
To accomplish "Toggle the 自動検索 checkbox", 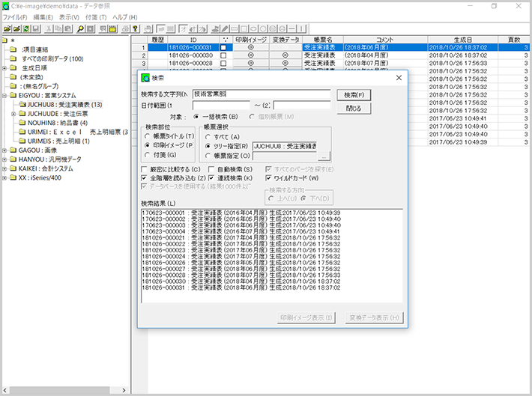I will pos(212,169).
